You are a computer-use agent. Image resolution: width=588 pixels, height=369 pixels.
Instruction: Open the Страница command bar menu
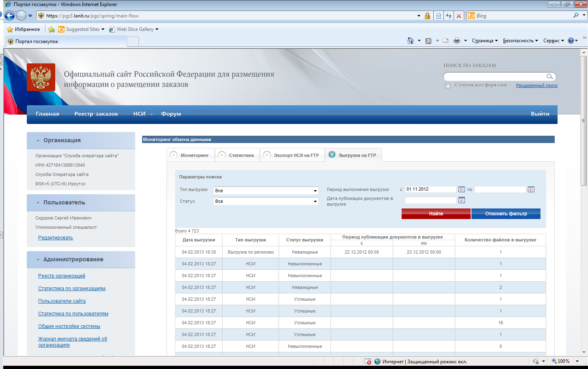pyautogui.click(x=484, y=41)
